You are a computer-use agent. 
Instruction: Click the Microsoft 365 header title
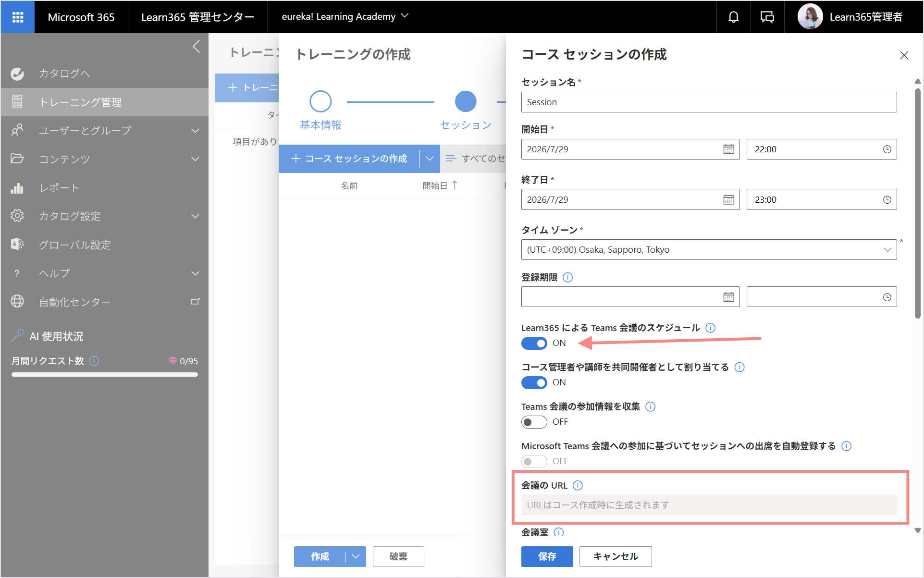pos(81,17)
